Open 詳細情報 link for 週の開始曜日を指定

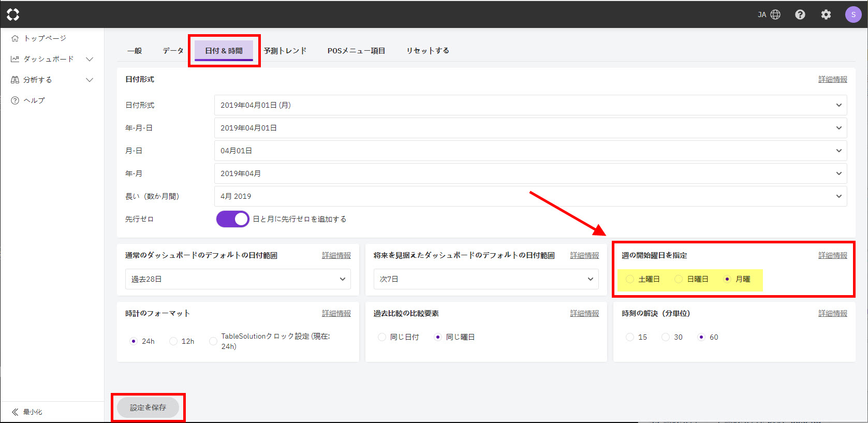point(832,255)
